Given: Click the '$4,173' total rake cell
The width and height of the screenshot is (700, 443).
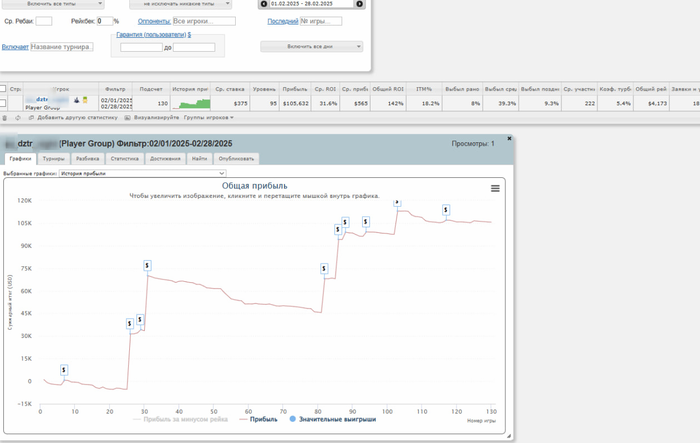Looking at the screenshot, I should pyautogui.click(x=651, y=104).
